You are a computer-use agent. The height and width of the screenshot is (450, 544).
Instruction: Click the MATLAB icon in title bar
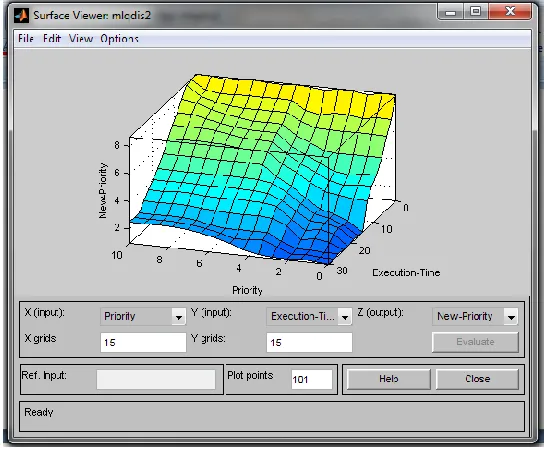tap(22, 15)
